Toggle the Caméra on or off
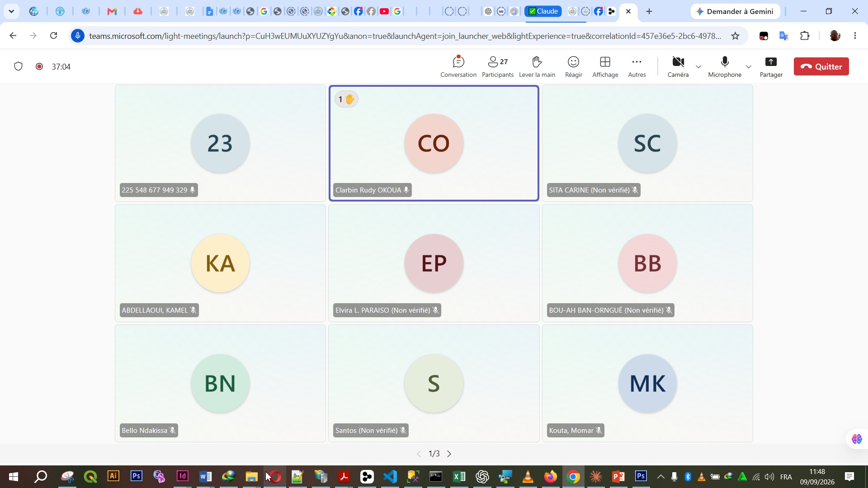868x488 pixels. (678, 66)
